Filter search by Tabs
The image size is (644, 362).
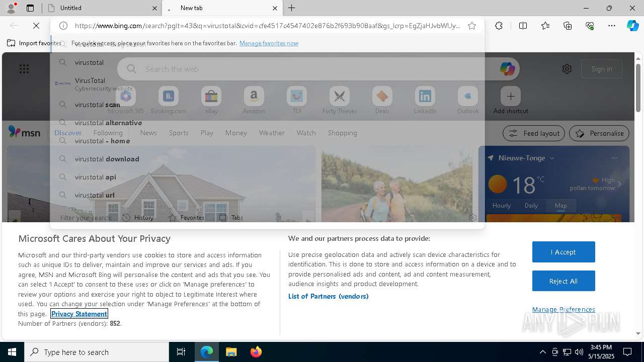pos(231,218)
